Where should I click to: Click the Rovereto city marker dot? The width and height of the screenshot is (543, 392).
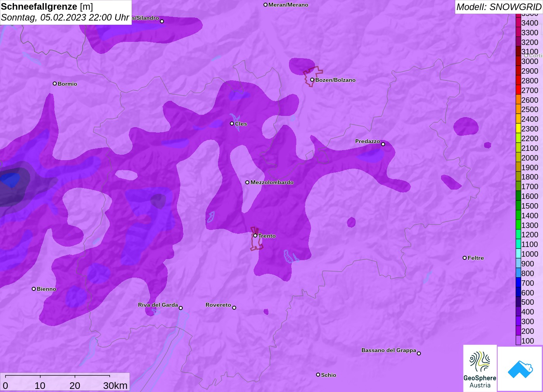pos(234,307)
